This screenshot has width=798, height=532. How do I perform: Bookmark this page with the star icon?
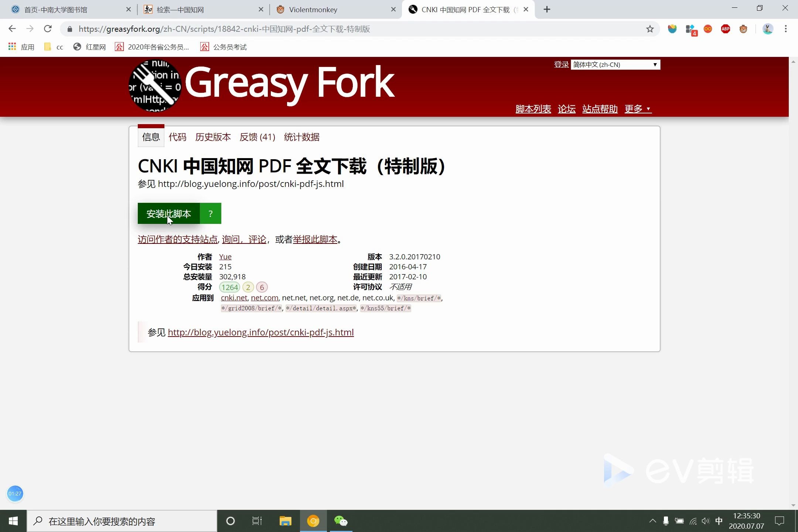pyautogui.click(x=650, y=29)
